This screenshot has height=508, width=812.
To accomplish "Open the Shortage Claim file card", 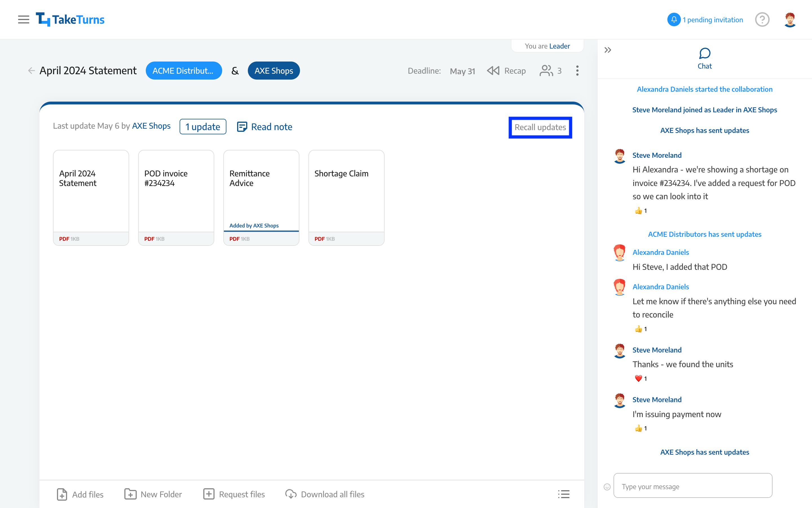I will [x=346, y=198].
